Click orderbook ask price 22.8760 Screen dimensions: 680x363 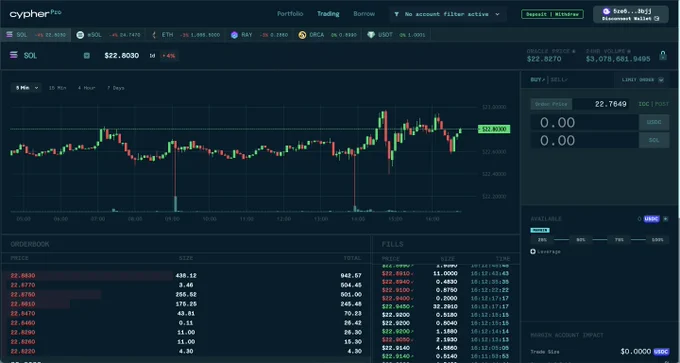23,294
